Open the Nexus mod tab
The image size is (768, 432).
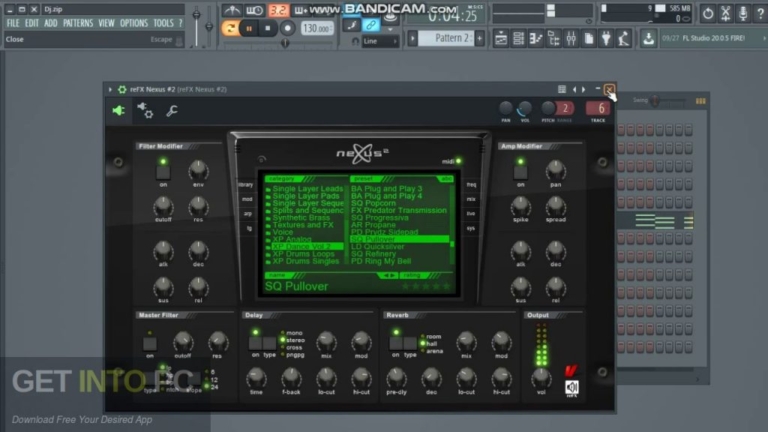247,199
